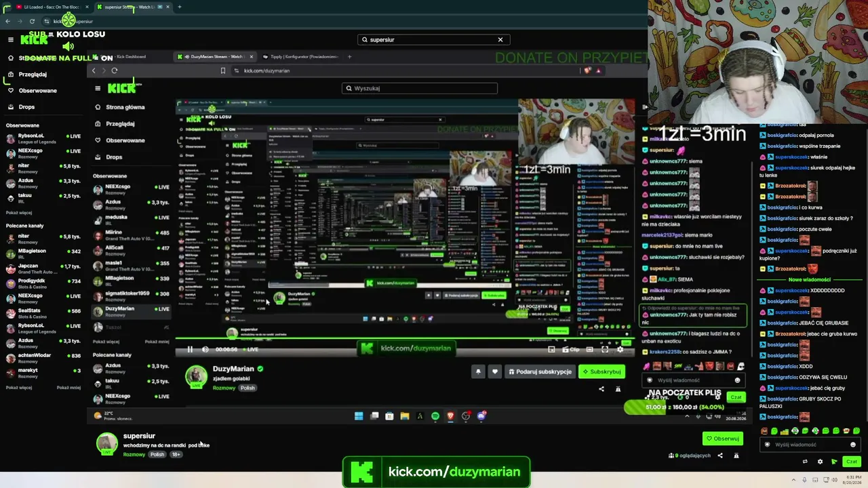Screen dimensions: 868x488
Task: Open SealStats channel in outer sidebar
Action: (43, 313)
